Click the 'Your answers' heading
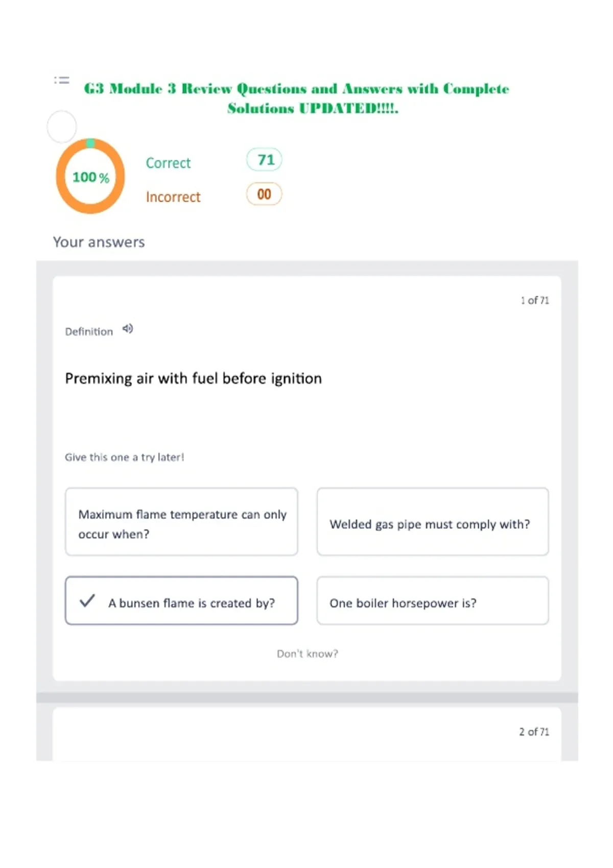This screenshot has height=868, width=613. (99, 242)
